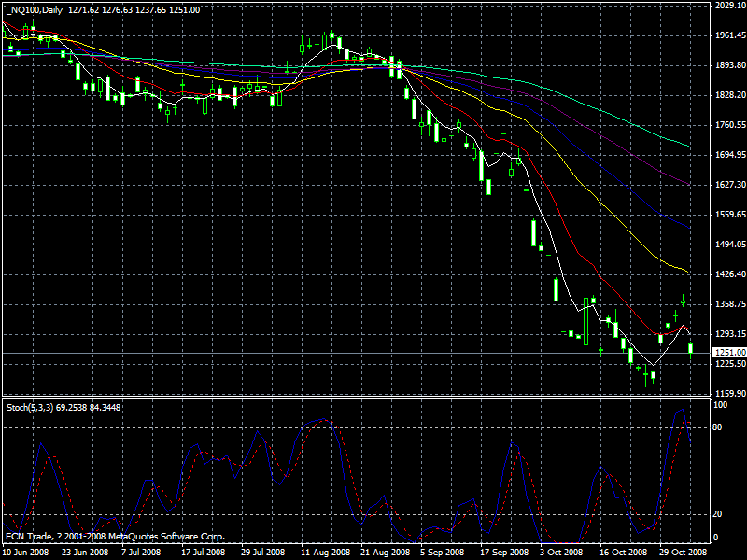Click the tall hollow candle near 3 Oct 2008

pos(586,321)
